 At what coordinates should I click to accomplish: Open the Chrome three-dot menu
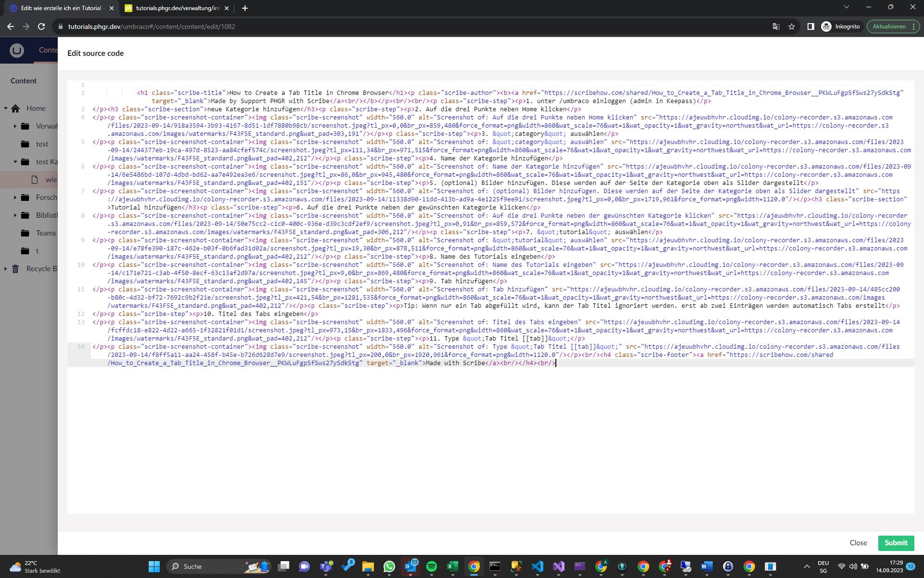913,26
